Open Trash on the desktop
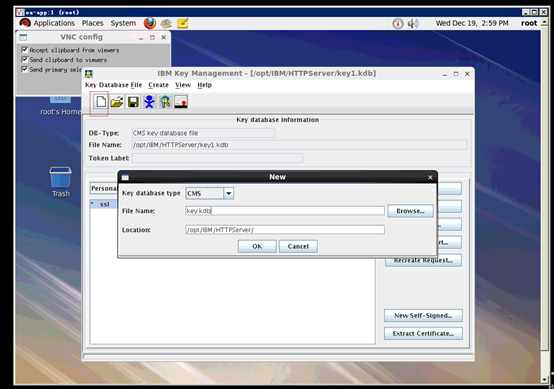554x389 pixels. (x=60, y=182)
